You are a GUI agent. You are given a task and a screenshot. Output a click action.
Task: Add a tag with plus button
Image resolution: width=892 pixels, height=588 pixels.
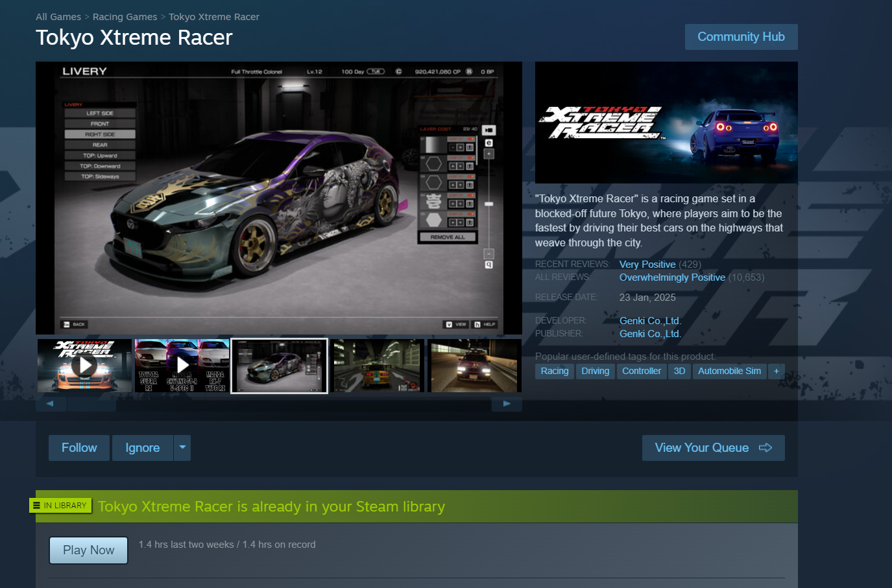777,371
